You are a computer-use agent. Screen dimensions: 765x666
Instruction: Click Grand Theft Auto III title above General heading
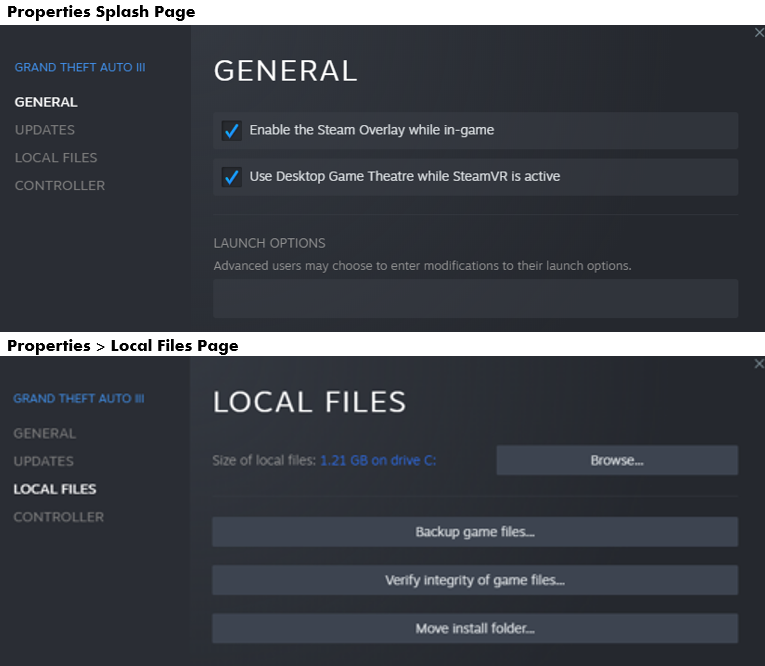(80, 68)
